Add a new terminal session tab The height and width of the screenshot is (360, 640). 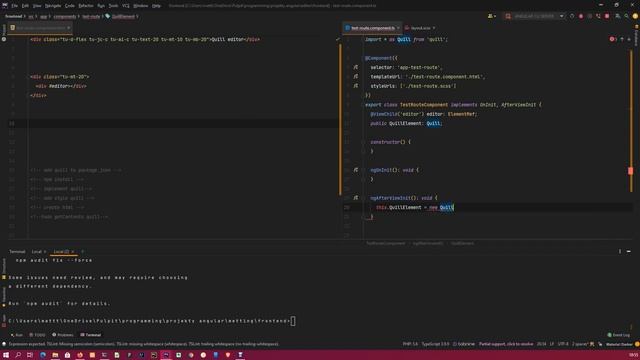82,251
